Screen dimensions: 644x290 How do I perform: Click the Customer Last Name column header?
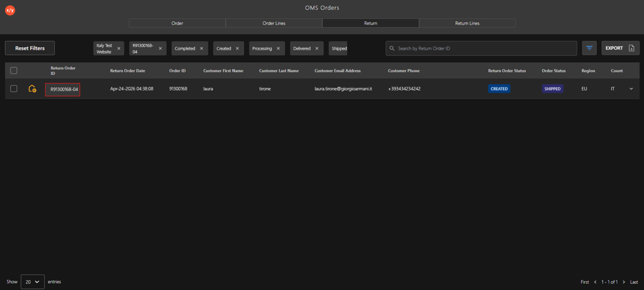(279, 70)
